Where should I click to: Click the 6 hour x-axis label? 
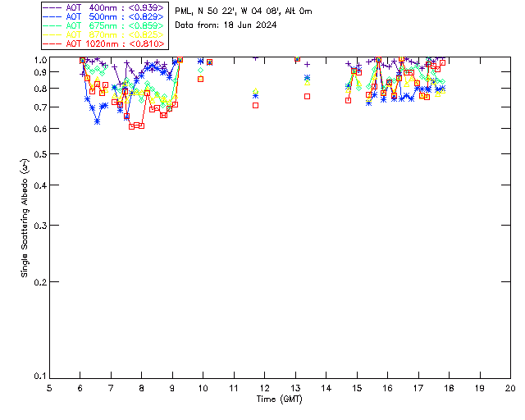[80, 388]
